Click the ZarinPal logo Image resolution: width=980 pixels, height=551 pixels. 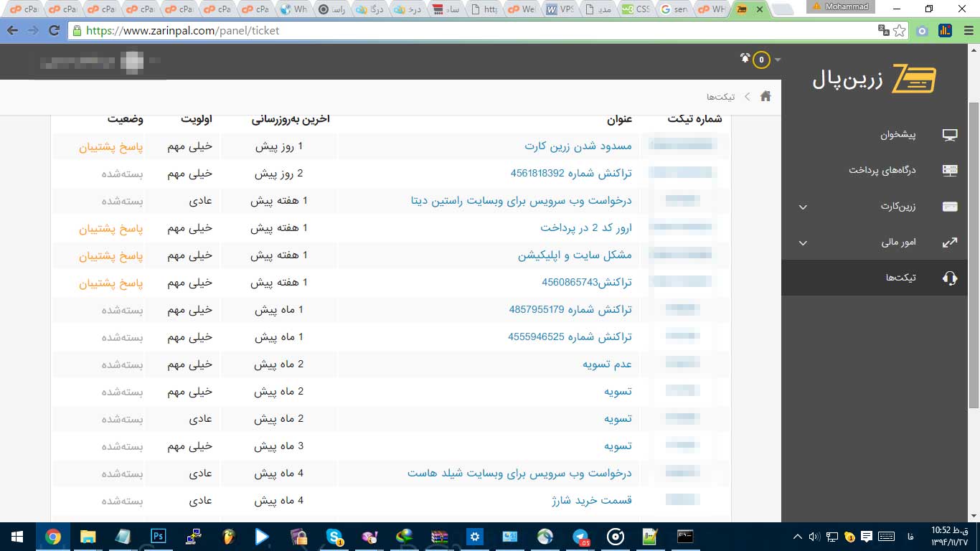[875, 79]
